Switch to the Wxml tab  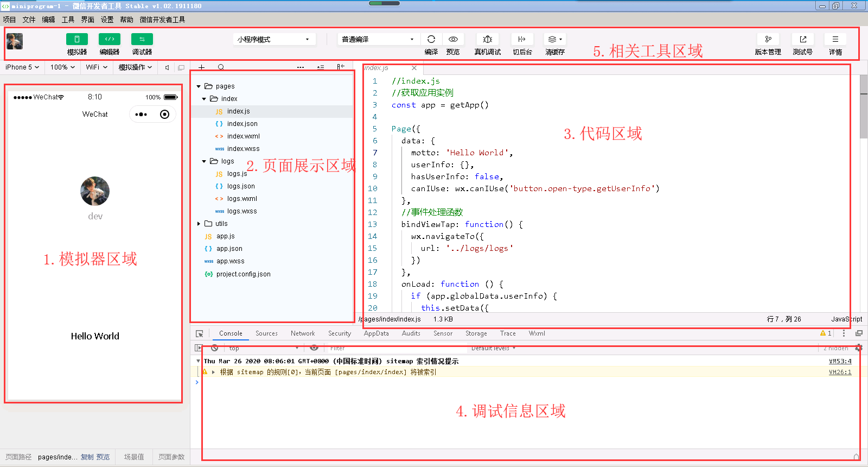tap(537, 333)
